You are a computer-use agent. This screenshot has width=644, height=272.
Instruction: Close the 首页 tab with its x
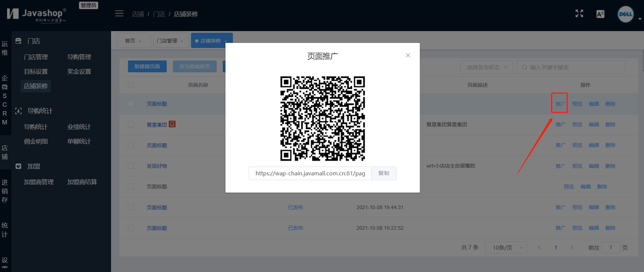(140, 41)
